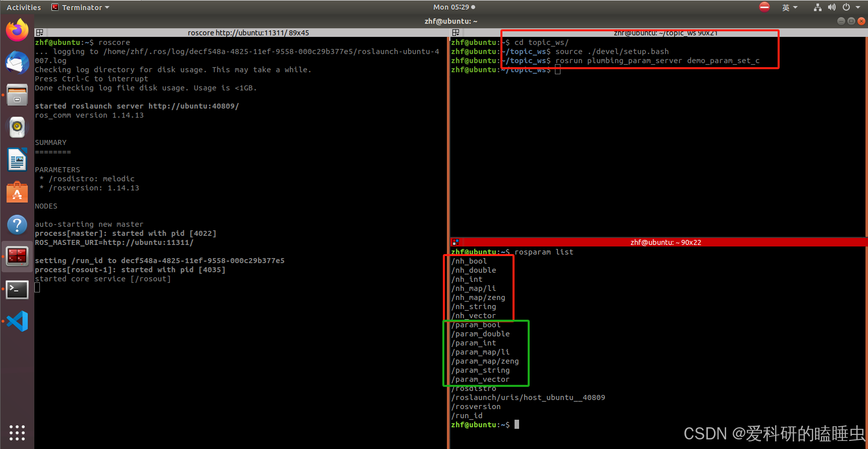
Task: Open the power icon in top bar
Action: 846,7
